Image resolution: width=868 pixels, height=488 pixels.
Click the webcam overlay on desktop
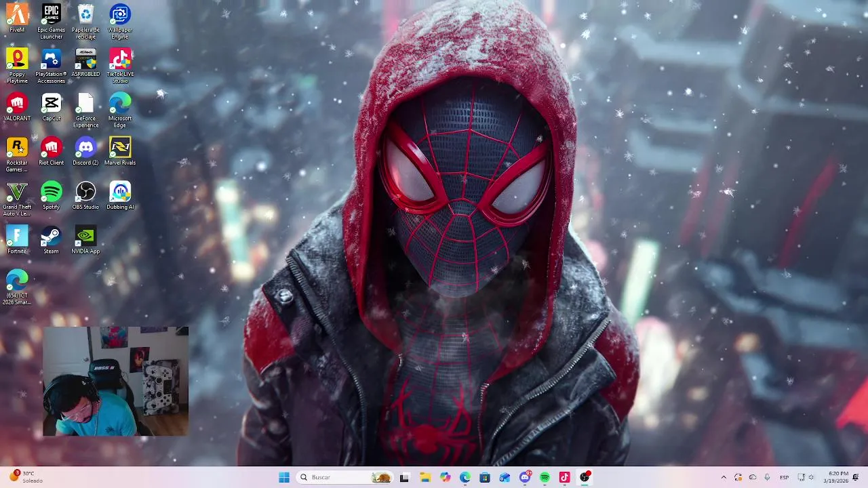point(115,381)
